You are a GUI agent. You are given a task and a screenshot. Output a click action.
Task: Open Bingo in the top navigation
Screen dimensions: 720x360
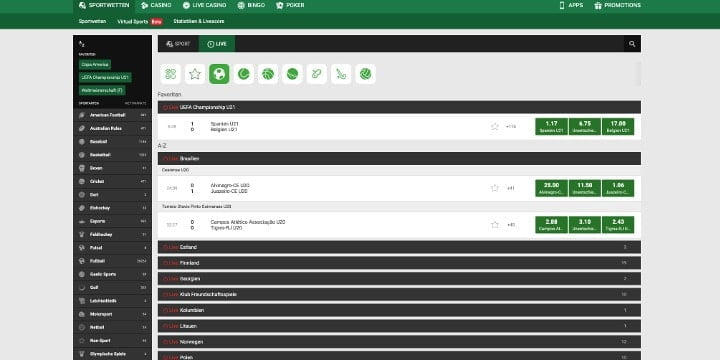251,6
